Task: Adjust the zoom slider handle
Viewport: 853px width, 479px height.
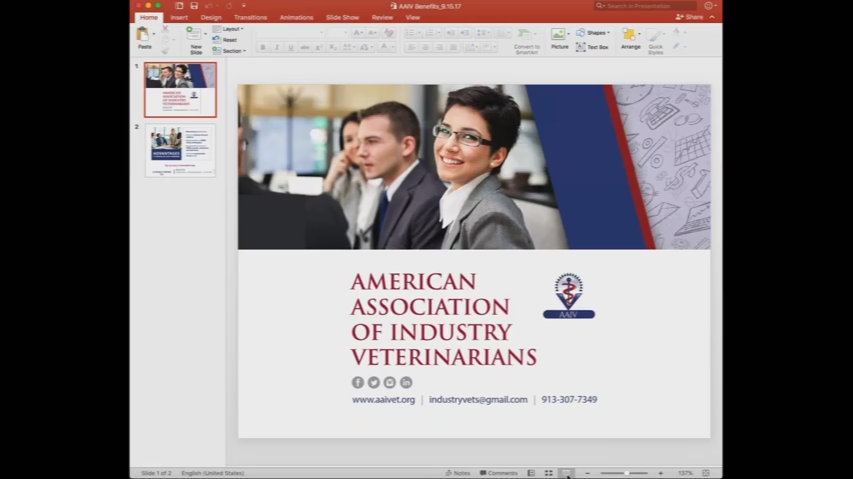Action: coord(627,473)
